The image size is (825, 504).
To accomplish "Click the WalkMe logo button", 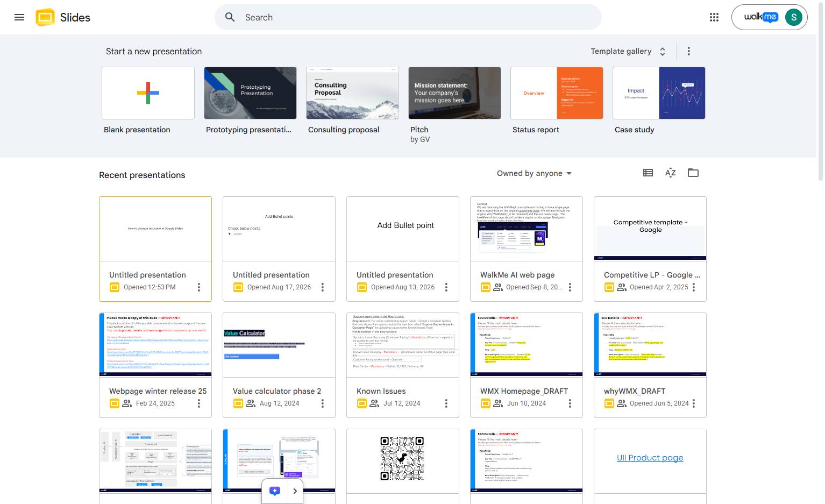I will pos(760,17).
